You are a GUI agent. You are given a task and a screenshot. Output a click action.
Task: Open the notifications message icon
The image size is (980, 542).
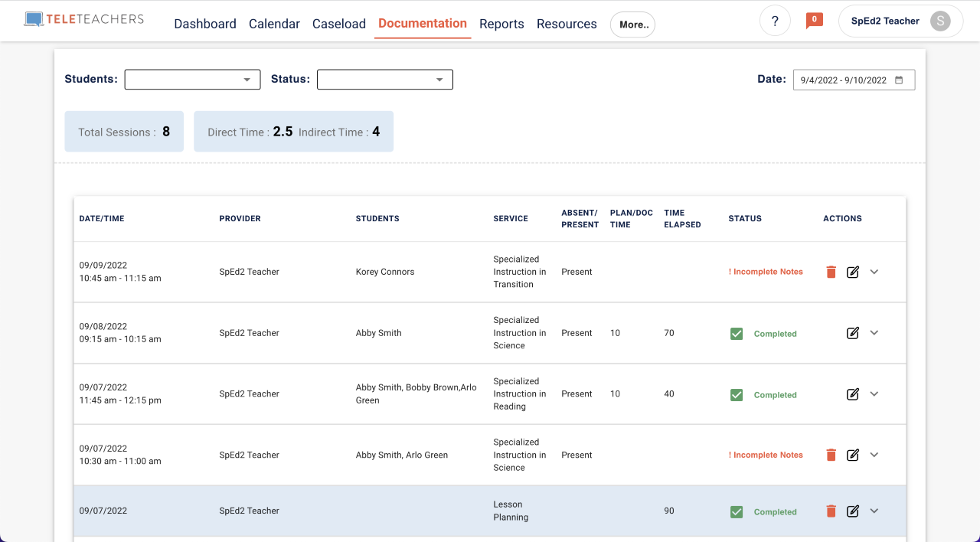tap(815, 21)
